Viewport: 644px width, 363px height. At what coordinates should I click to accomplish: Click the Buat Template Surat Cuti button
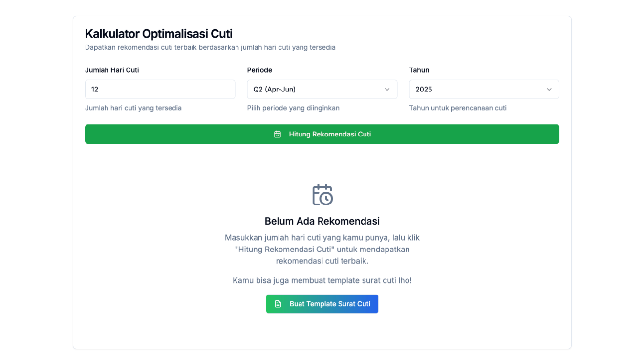coord(322,304)
